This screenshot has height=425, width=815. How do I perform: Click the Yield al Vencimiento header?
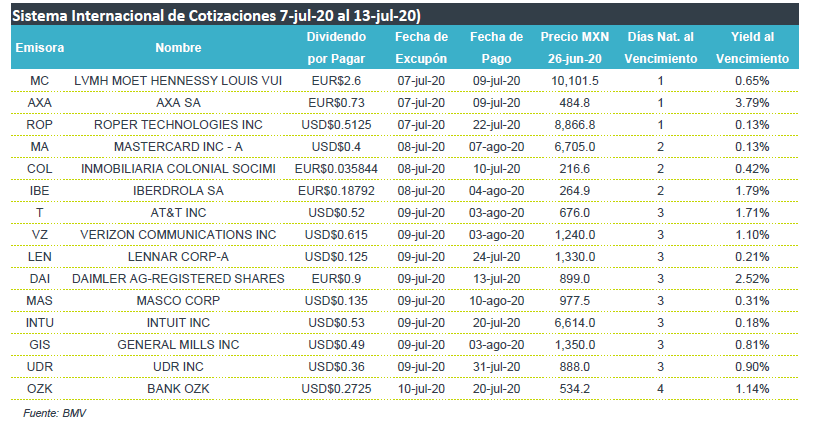[752, 48]
